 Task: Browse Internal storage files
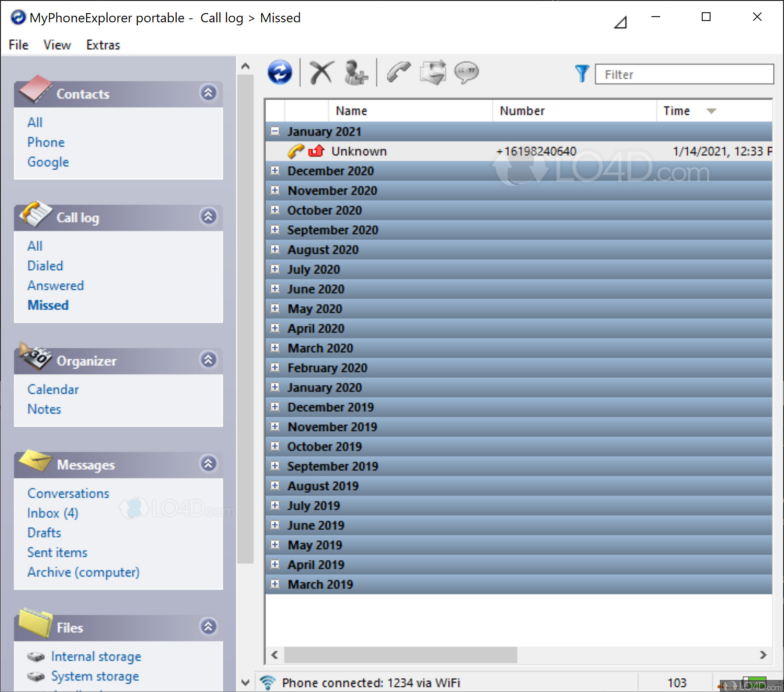[96, 657]
